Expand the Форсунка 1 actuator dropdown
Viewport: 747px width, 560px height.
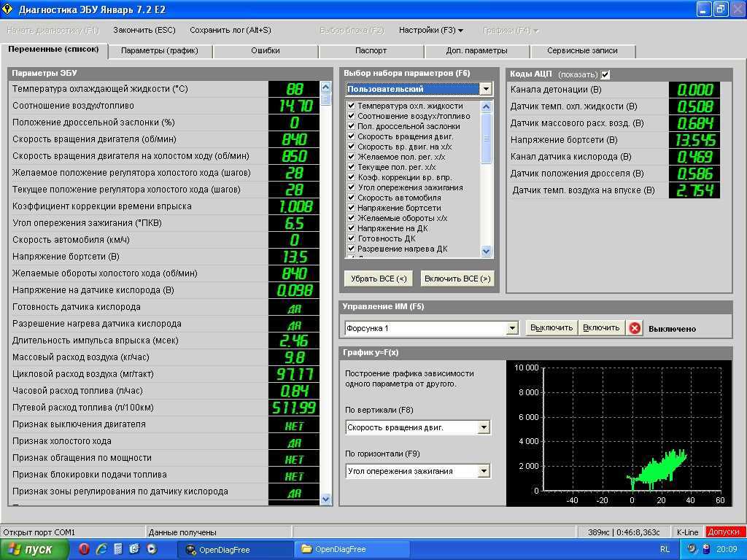click(x=512, y=328)
